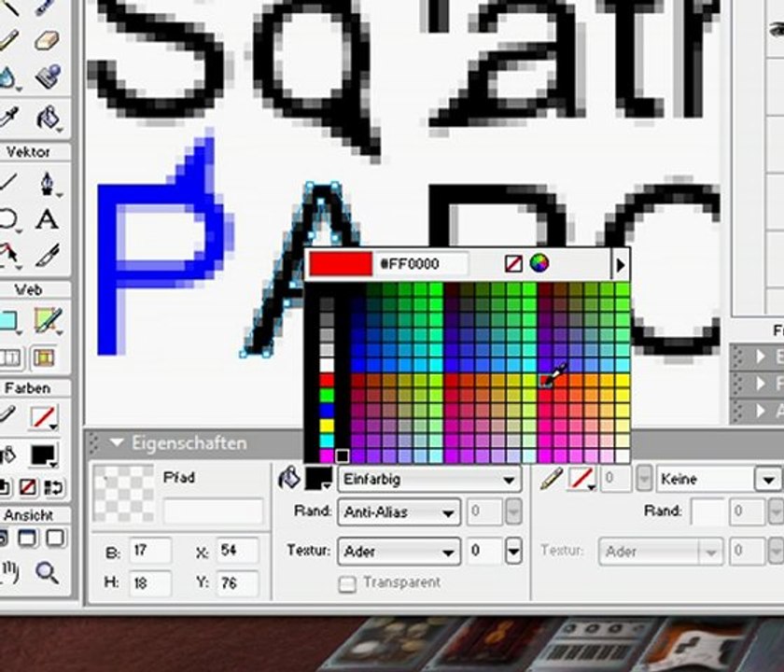The image size is (784, 672).
Task: Pick the cyan swatch in left column
Action: [x=327, y=441]
